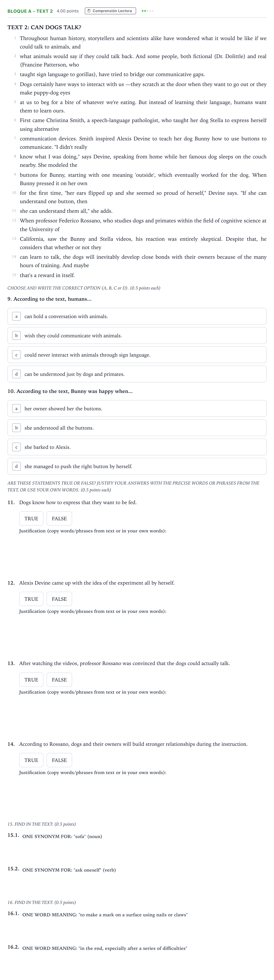Image resolution: width=274 pixels, height=980 pixels.
Task: Select 'she barked to Alexis' option
Action: point(137,447)
